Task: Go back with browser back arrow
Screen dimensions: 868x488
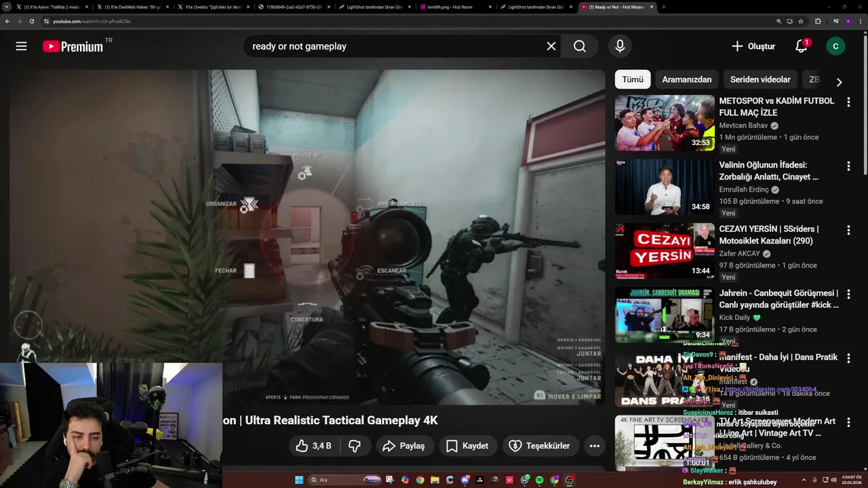Action: pos(7,21)
